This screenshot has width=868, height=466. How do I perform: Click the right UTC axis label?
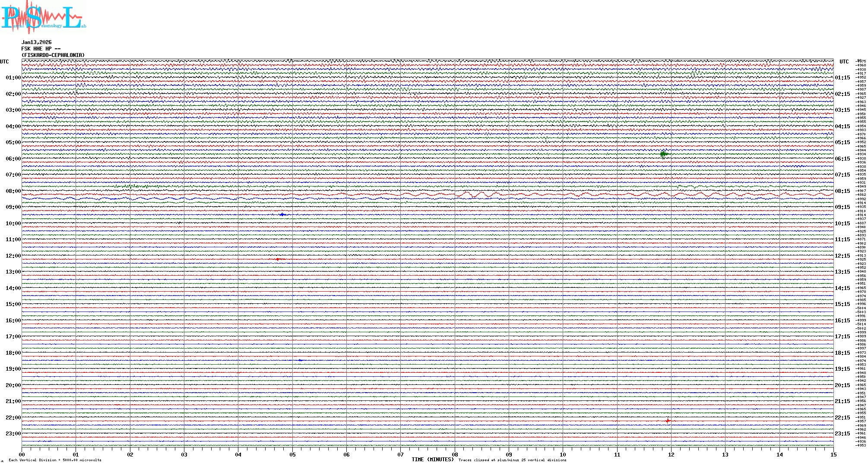(x=844, y=62)
